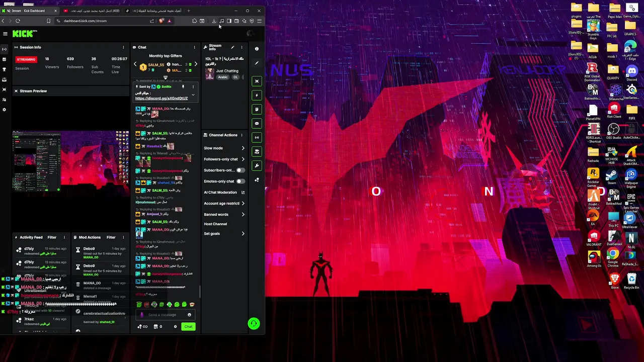The height and width of the screenshot is (362, 644).
Task: Open Stream info panel three-dot menu
Action: pyautogui.click(x=242, y=47)
